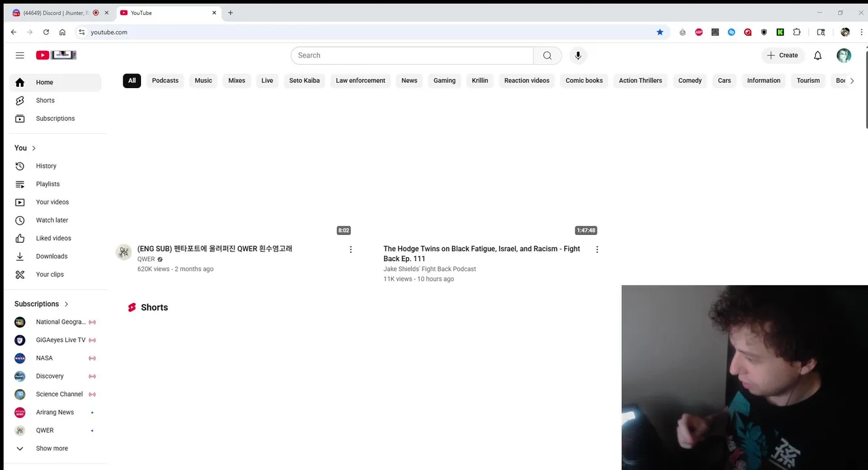Open browser home page button
Screen dimensions: 868x470
[62, 32]
